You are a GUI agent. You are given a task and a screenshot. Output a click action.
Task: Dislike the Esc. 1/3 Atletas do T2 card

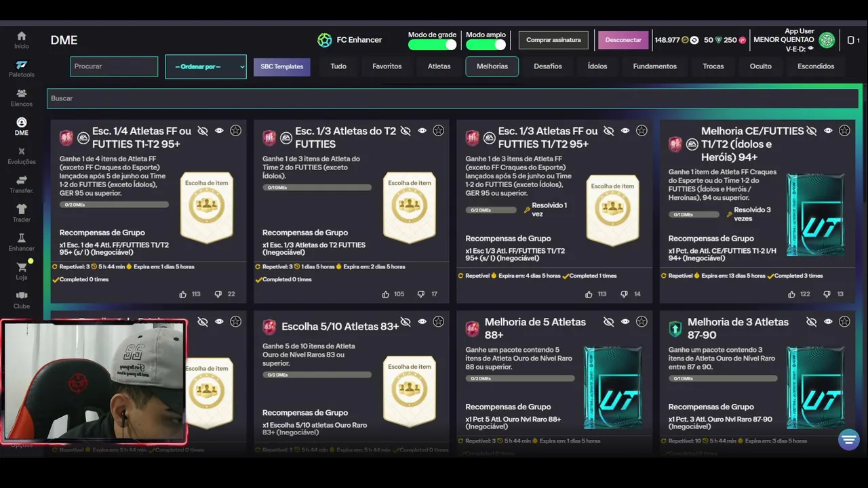point(421,294)
